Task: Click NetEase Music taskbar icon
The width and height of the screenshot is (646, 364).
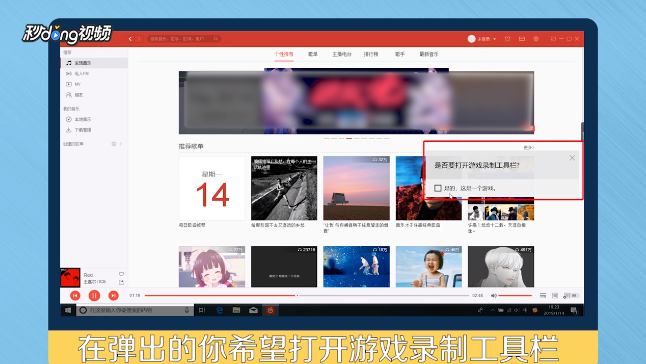Action: [x=271, y=310]
